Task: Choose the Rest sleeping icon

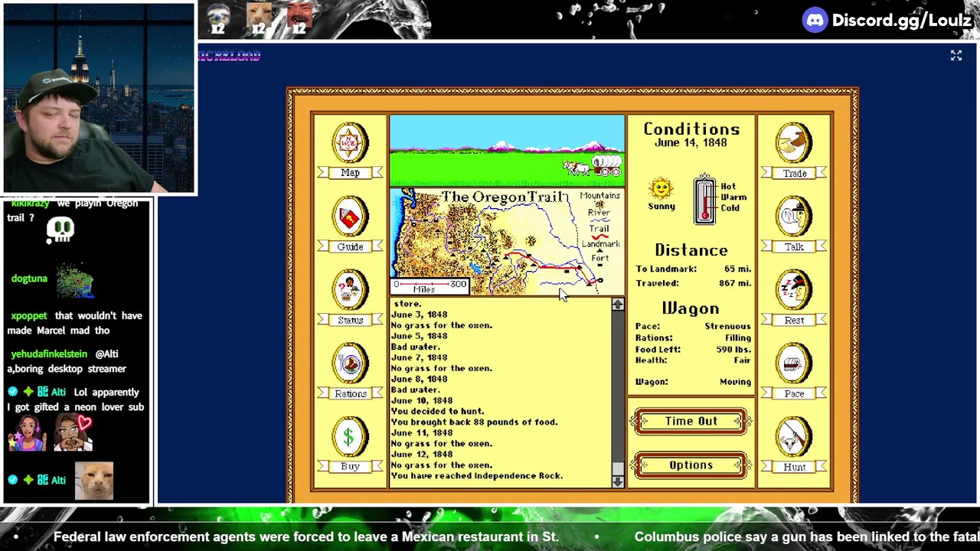Action: (x=794, y=289)
